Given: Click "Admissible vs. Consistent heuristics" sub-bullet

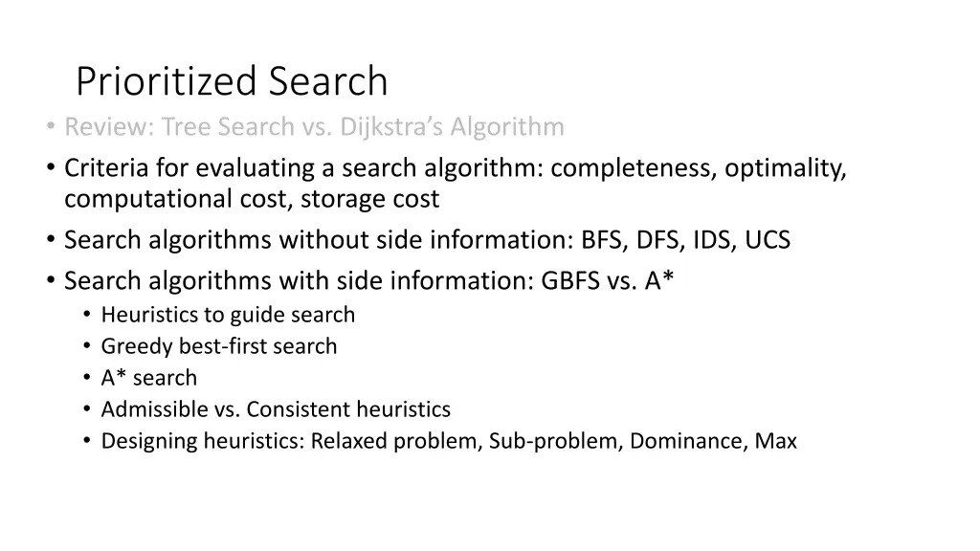Looking at the screenshot, I should pyautogui.click(x=276, y=409).
